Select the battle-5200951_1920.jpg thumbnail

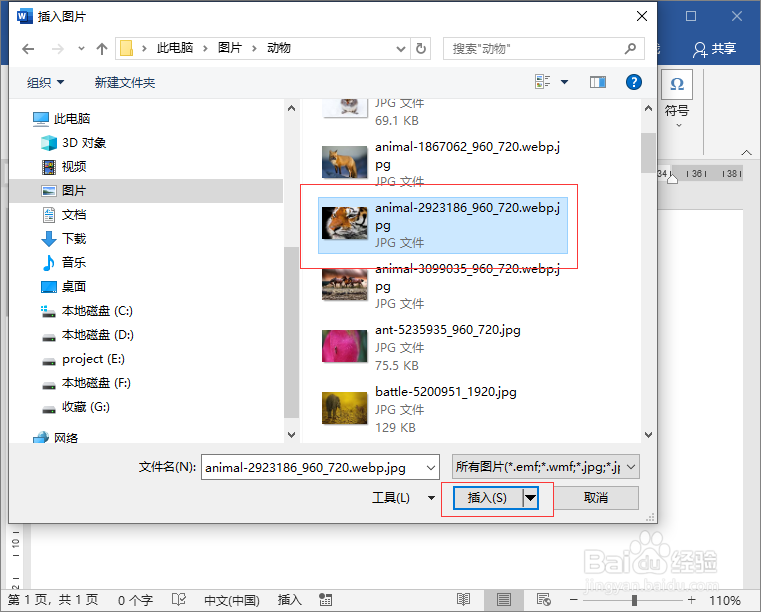coord(345,408)
